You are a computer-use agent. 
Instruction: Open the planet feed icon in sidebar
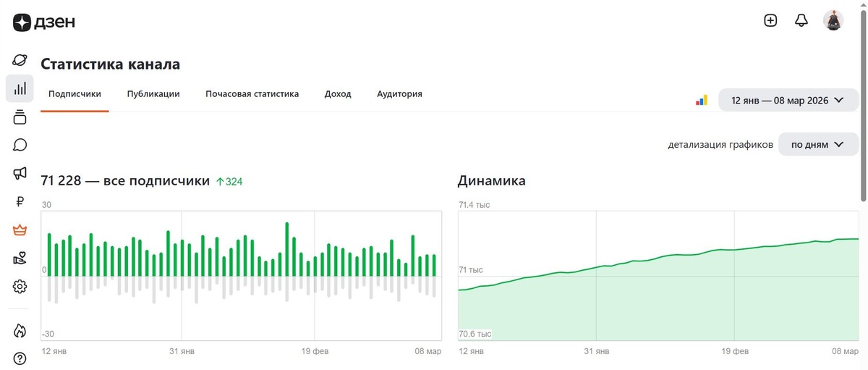point(20,60)
